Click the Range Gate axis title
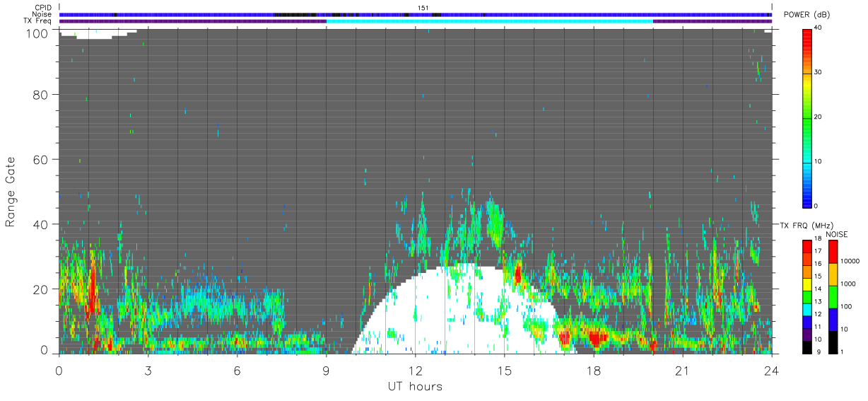 point(11,192)
